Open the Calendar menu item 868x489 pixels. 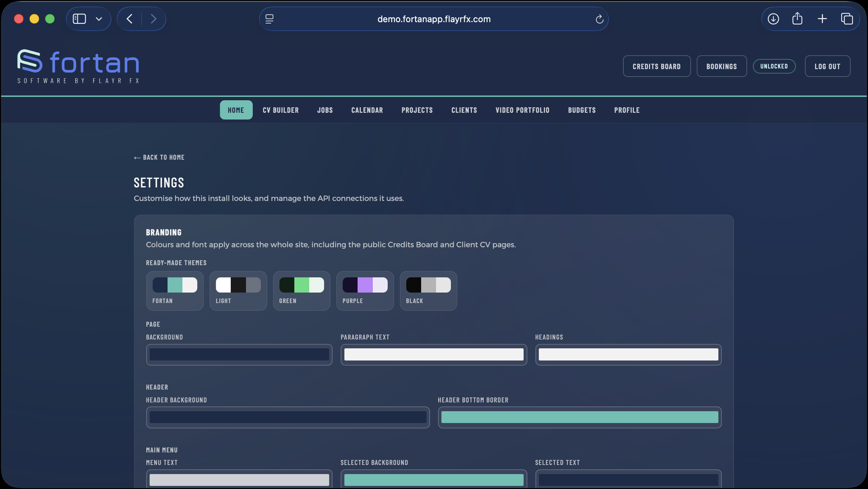(367, 110)
